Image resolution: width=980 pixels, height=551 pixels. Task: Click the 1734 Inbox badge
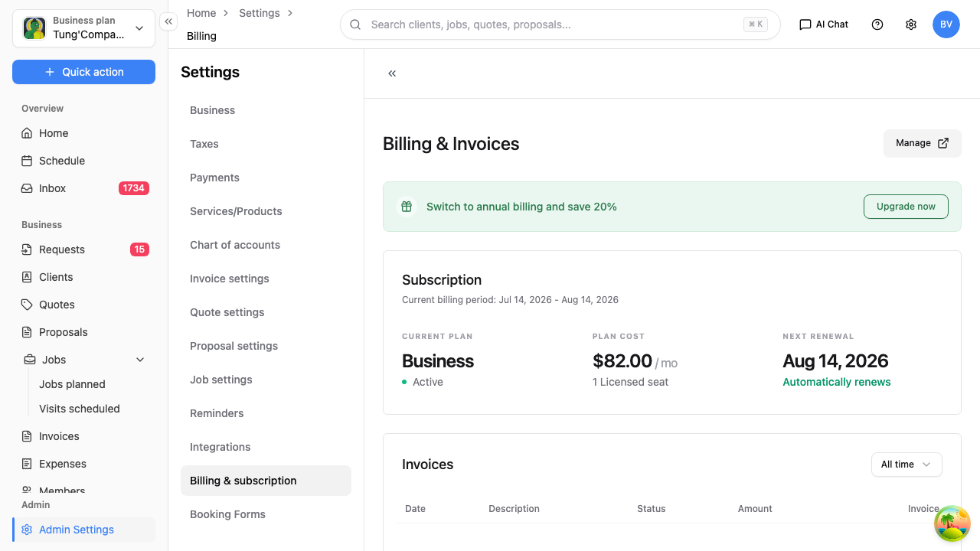pos(133,188)
